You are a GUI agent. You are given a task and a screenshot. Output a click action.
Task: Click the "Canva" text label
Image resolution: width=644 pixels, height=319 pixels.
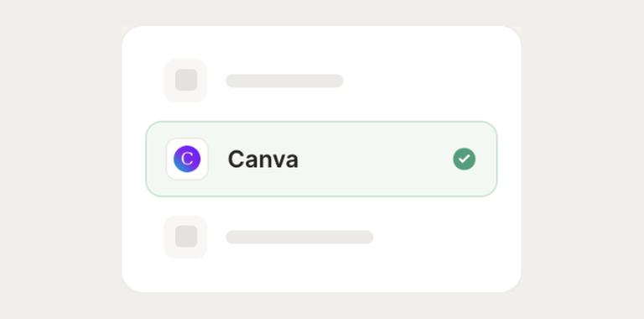pyautogui.click(x=262, y=159)
